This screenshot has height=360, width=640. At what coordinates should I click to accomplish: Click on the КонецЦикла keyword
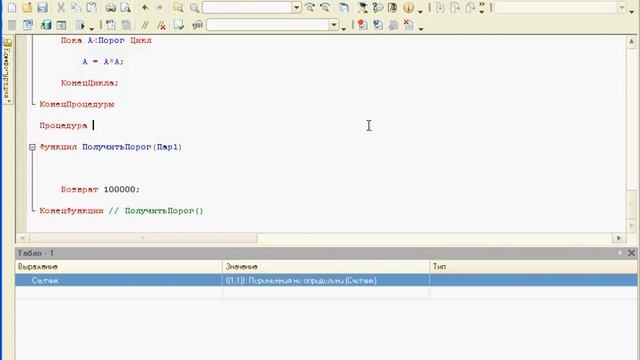click(x=89, y=83)
